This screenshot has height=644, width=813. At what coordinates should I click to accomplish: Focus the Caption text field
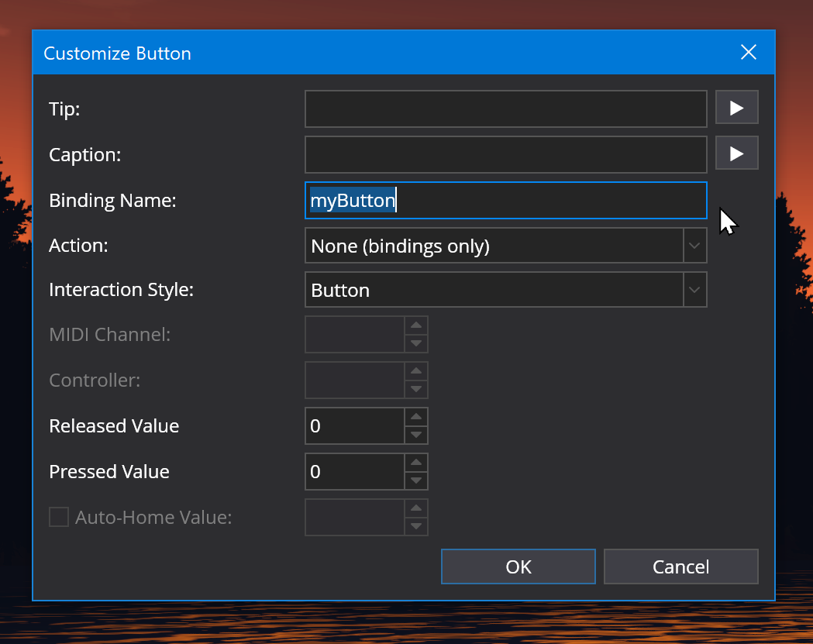[505, 154]
